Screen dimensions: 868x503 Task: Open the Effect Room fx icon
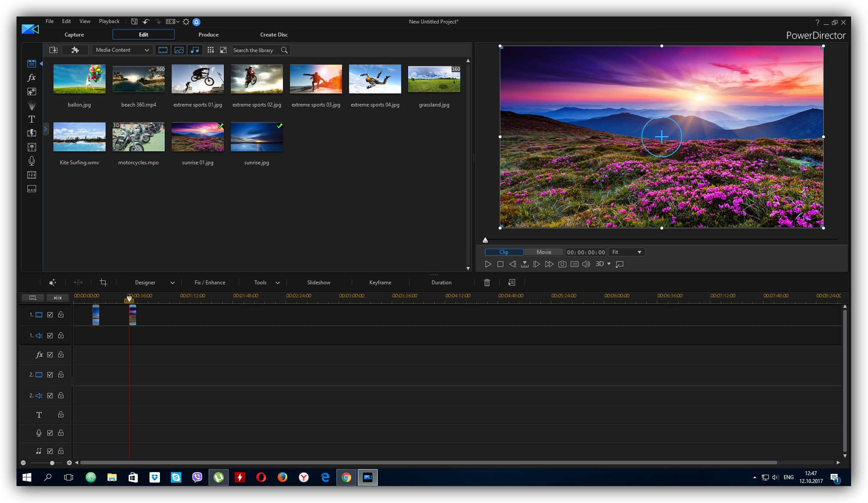pos(31,77)
